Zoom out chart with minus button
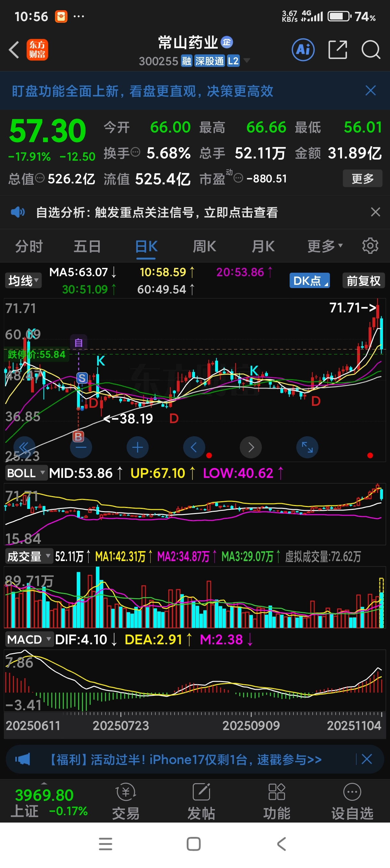This screenshot has width=390, height=868. click(x=81, y=447)
